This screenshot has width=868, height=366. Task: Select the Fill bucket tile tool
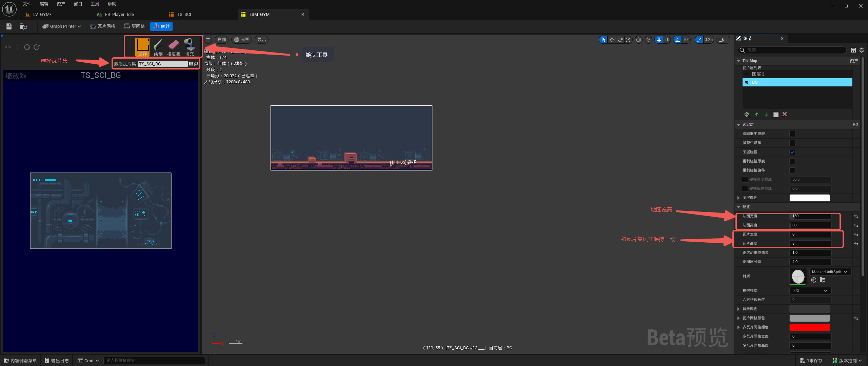pyautogui.click(x=189, y=47)
